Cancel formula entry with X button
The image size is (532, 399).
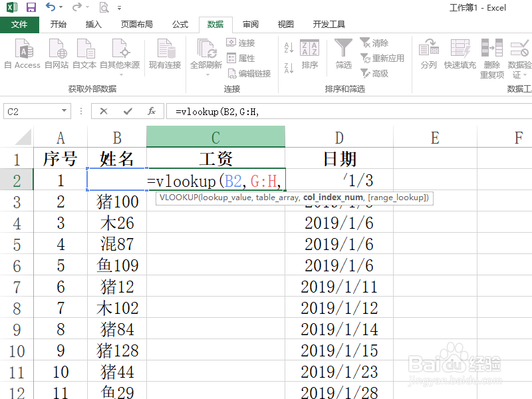[x=104, y=111]
